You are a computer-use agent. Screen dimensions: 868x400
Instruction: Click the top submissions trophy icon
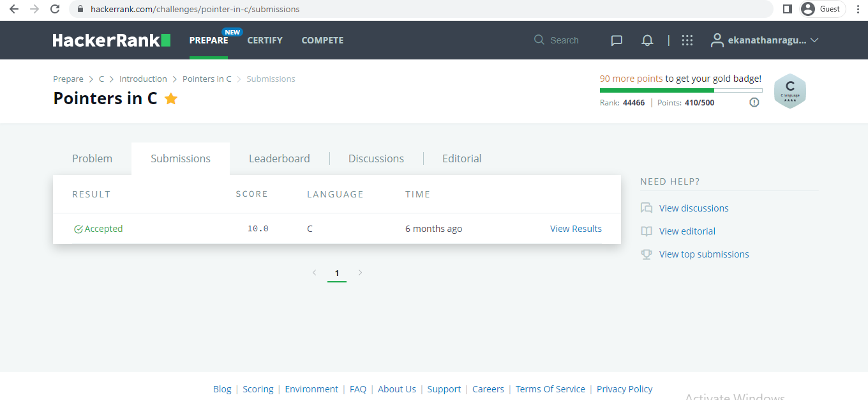tap(647, 254)
